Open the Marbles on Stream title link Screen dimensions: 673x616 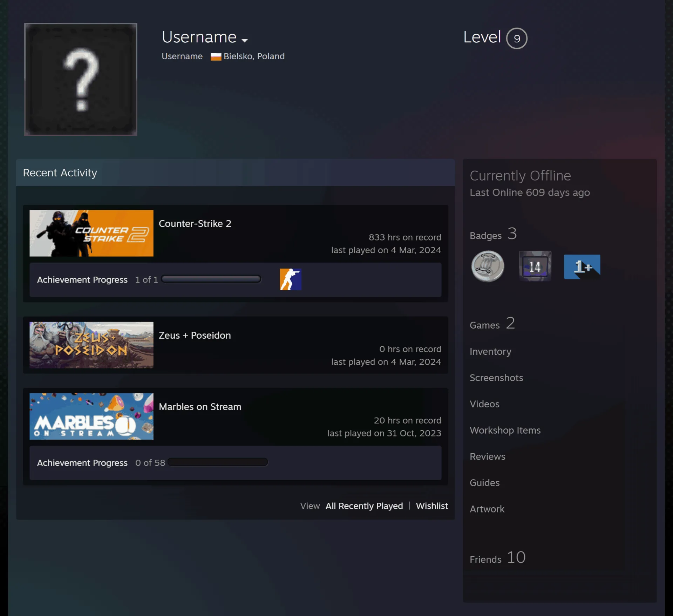pos(200,407)
